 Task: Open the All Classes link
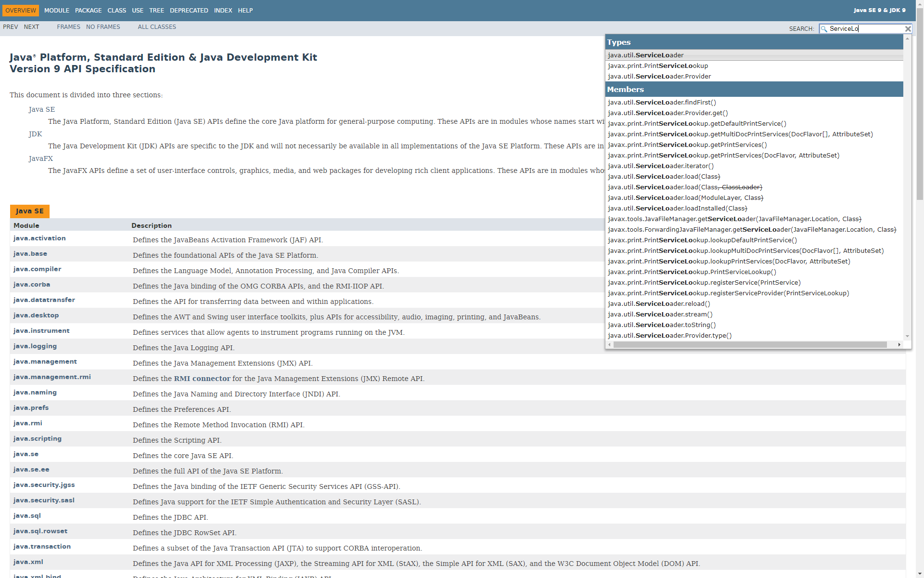(x=157, y=27)
